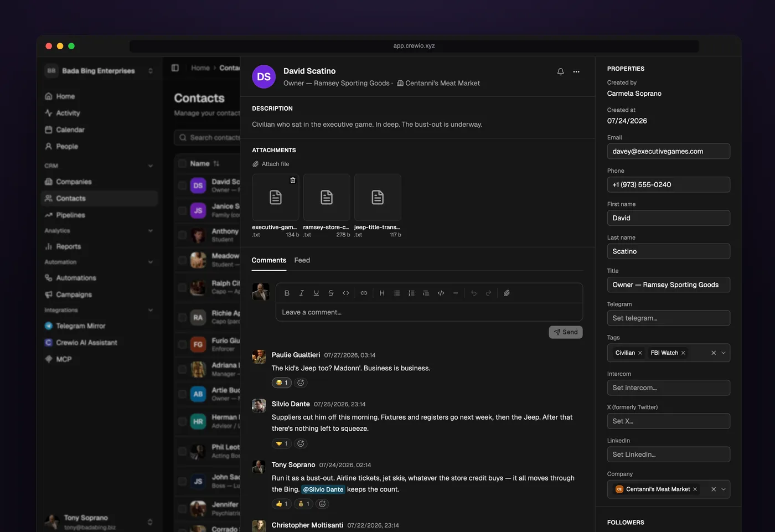Open the @Silvio Dante mention
The width and height of the screenshot is (775, 532).
[323, 489]
